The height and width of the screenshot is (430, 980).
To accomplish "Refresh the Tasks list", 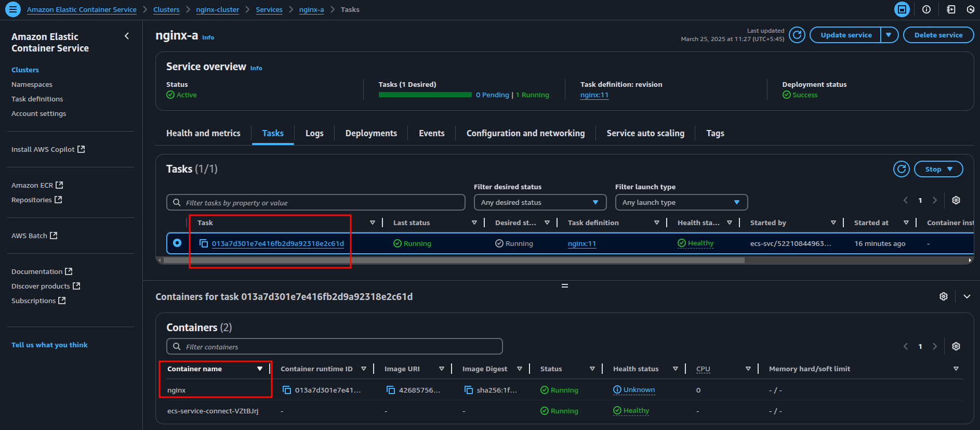I will [901, 169].
